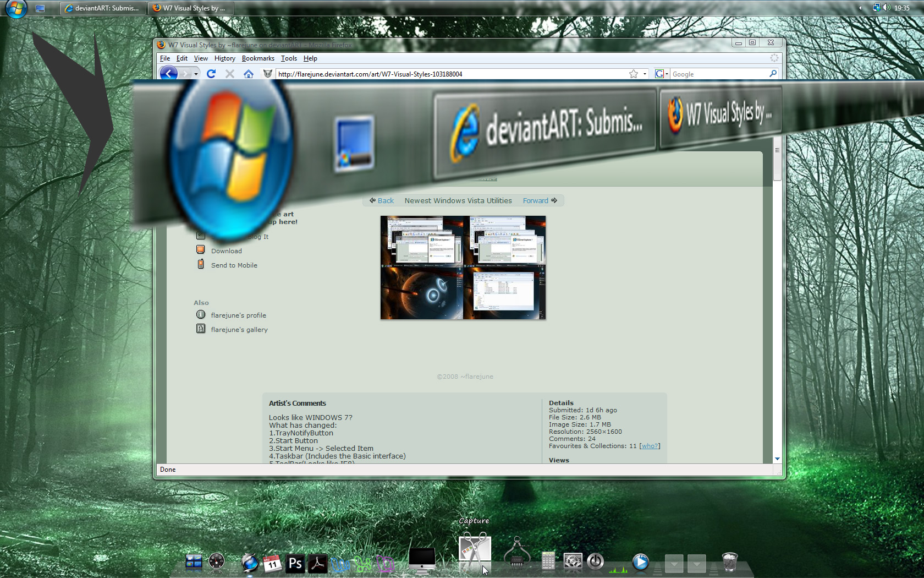Screen dimensions: 924x578
Task: Click the who? favourites link
Action: pyautogui.click(x=650, y=446)
